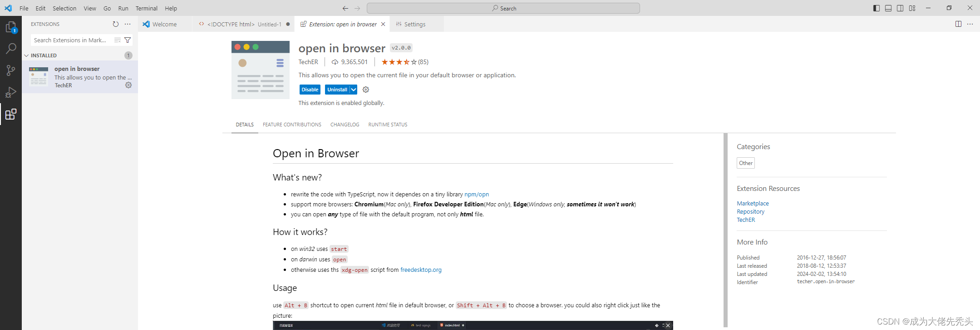Open the npm/opn link
The image size is (980, 330).
click(477, 194)
